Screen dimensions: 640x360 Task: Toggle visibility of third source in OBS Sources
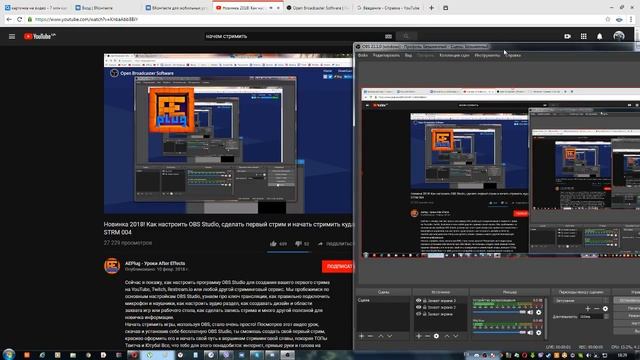click(x=418, y=314)
